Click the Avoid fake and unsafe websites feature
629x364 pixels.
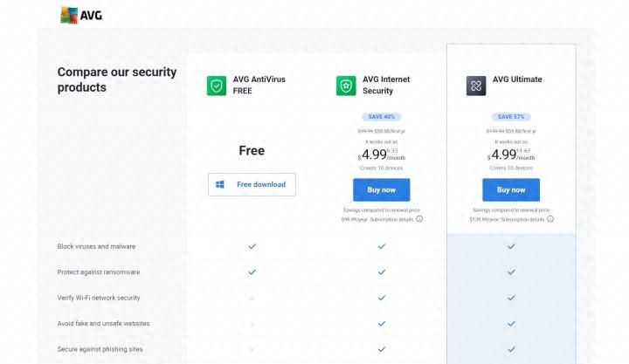tap(103, 324)
